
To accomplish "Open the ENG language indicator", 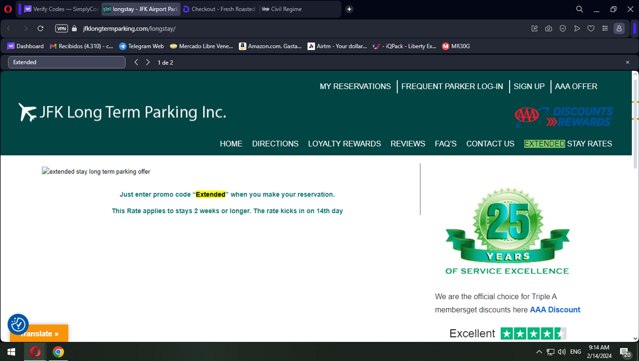I will pos(575,352).
